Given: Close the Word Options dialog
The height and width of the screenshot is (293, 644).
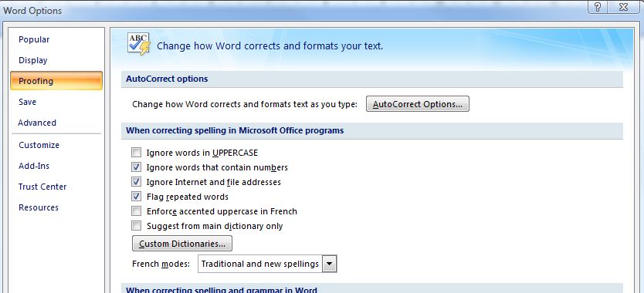Looking at the screenshot, I should (623, 8).
